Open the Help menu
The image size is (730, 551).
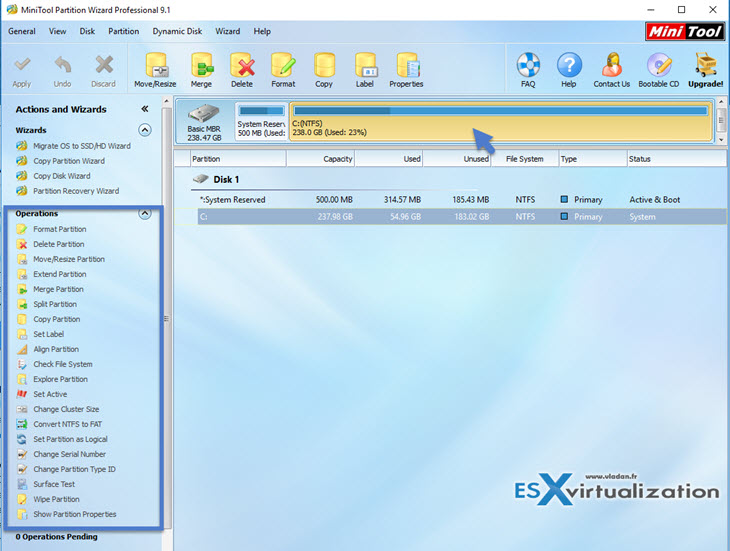coord(262,31)
